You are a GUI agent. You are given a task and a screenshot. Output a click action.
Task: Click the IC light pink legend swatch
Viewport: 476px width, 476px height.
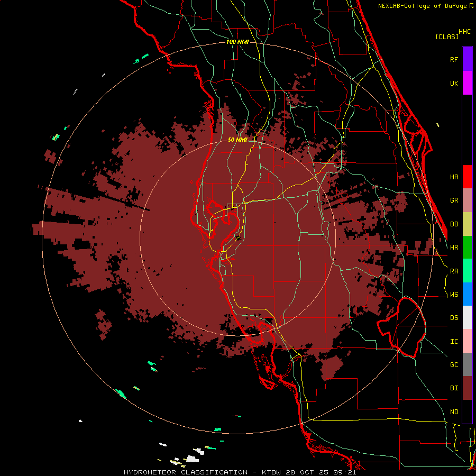pos(467,341)
